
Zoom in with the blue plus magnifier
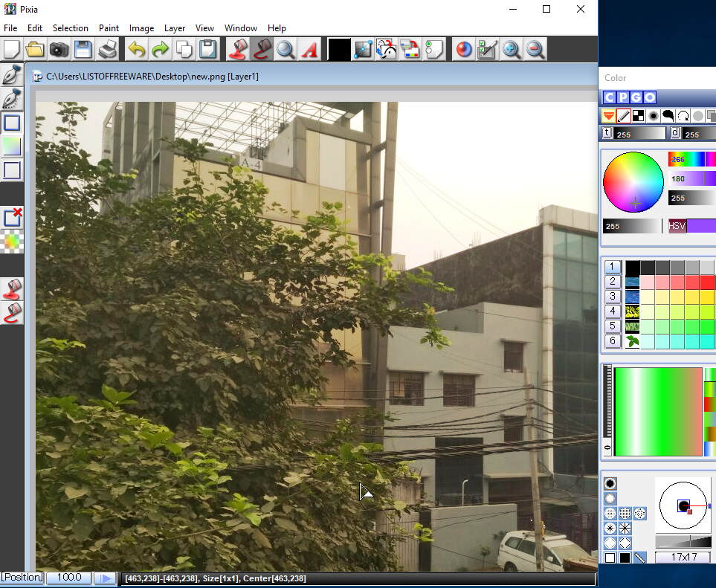511,49
